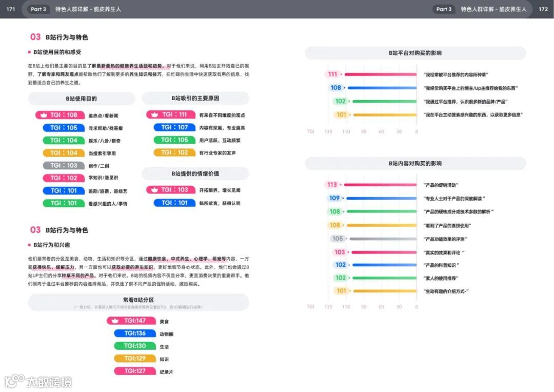Click the 素人的使用推荐 quote
This screenshot has width=554, height=392.
[x=441, y=278]
